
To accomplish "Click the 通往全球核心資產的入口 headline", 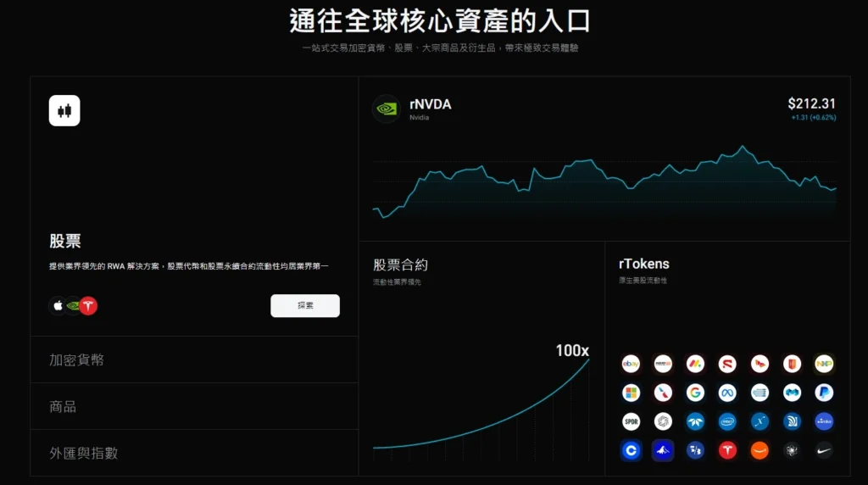I will click(440, 21).
